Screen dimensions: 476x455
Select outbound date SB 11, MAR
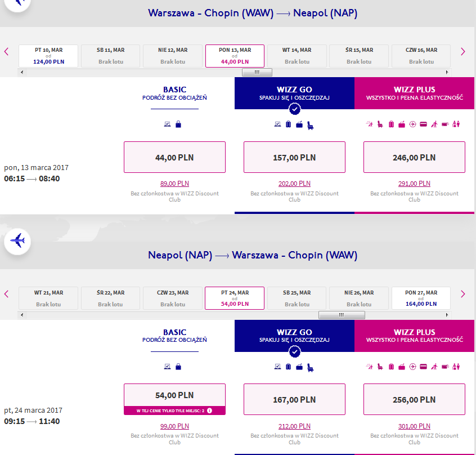pyautogui.click(x=110, y=56)
